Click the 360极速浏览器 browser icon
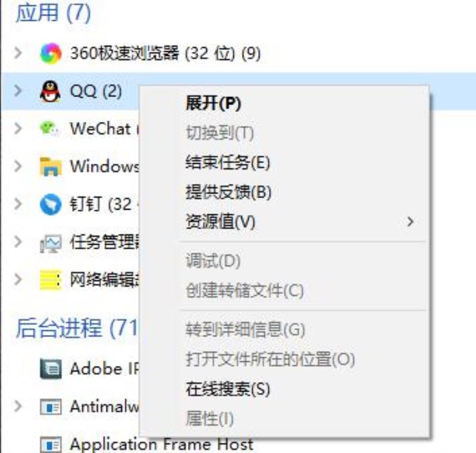 click(x=51, y=54)
